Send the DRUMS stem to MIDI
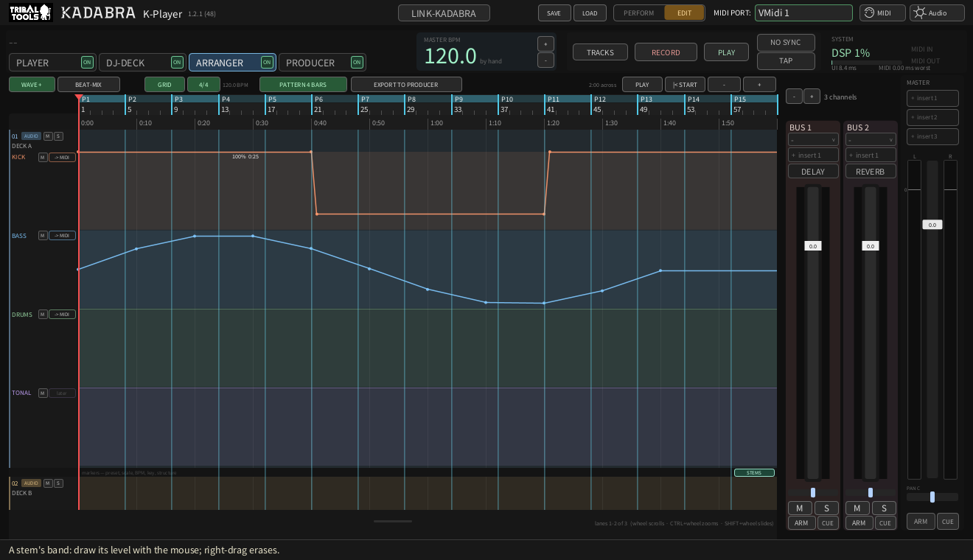 [62, 315]
